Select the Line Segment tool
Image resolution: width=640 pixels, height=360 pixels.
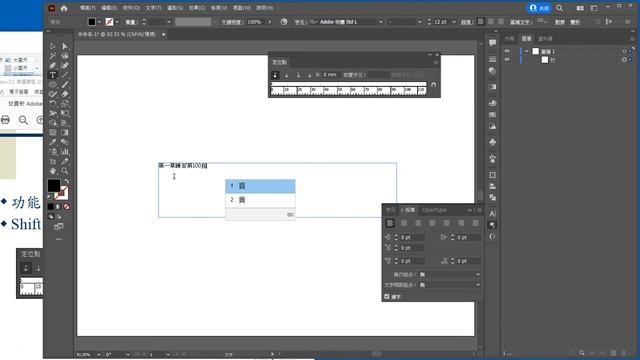pyautogui.click(x=65, y=75)
